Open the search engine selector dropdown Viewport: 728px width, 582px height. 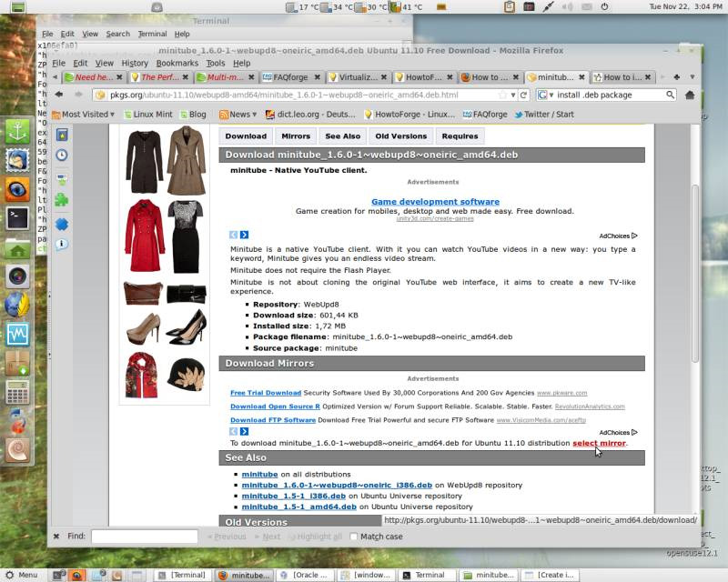pos(545,95)
